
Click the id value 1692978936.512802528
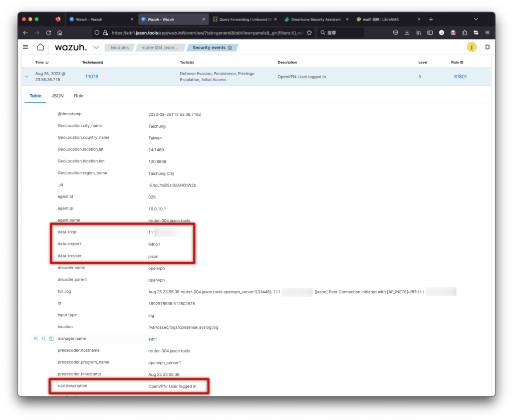click(x=172, y=303)
